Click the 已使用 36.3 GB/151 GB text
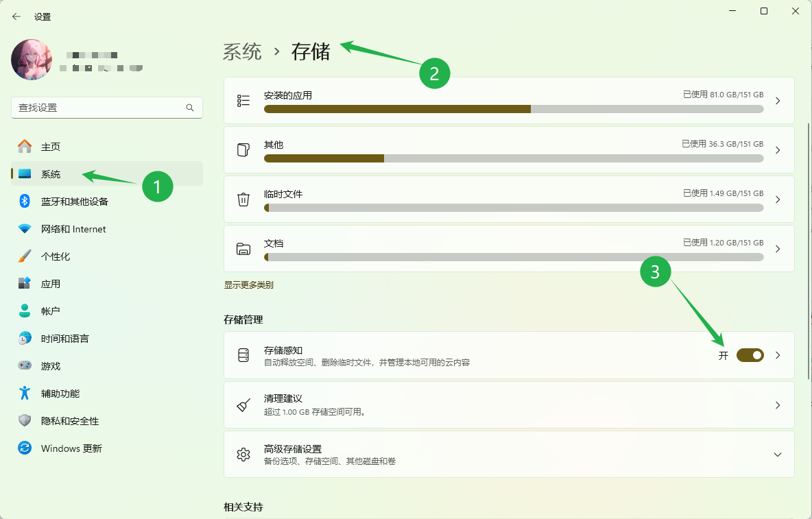Viewport: 812px width, 519px height. pos(722,144)
